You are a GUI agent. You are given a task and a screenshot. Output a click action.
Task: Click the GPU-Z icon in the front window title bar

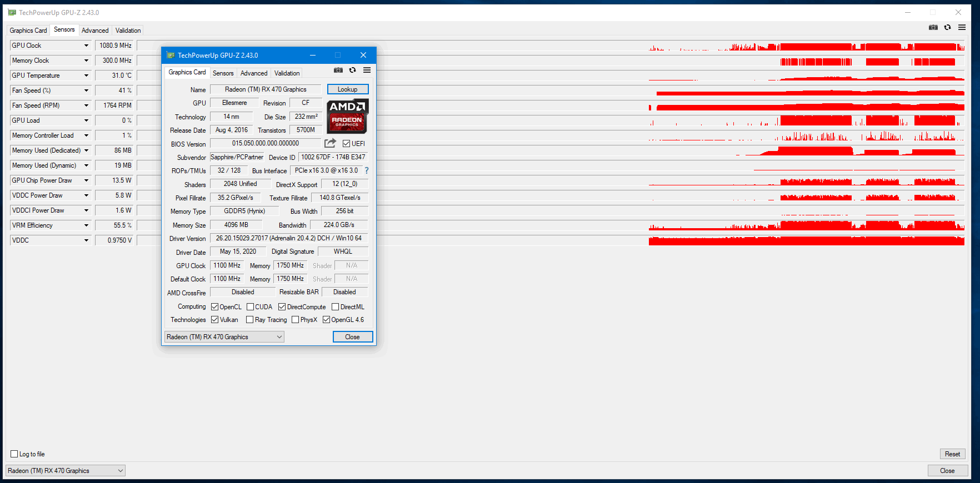tap(171, 55)
